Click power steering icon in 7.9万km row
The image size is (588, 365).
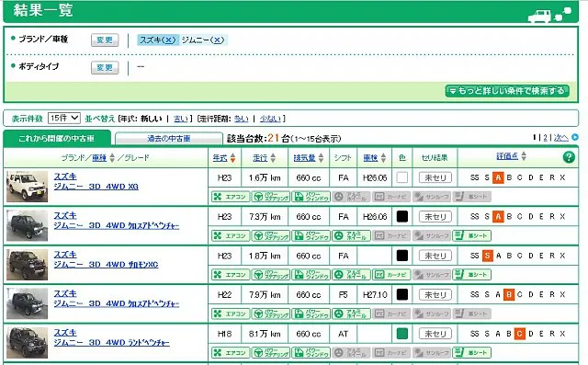pos(271,314)
